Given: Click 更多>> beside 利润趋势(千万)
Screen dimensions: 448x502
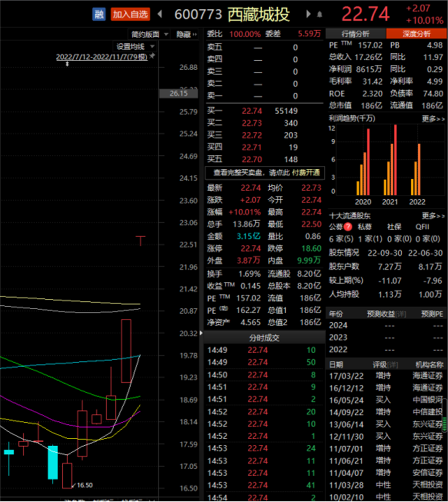Looking at the screenshot, I should pyautogui.click(x=433, y=119).
